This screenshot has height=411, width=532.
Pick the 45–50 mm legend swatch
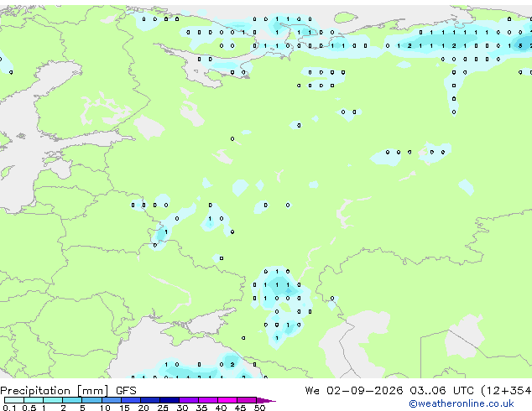pos(247,400)
